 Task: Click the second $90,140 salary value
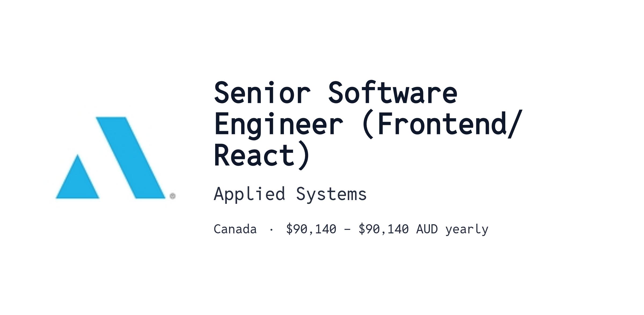coord(383,229)
